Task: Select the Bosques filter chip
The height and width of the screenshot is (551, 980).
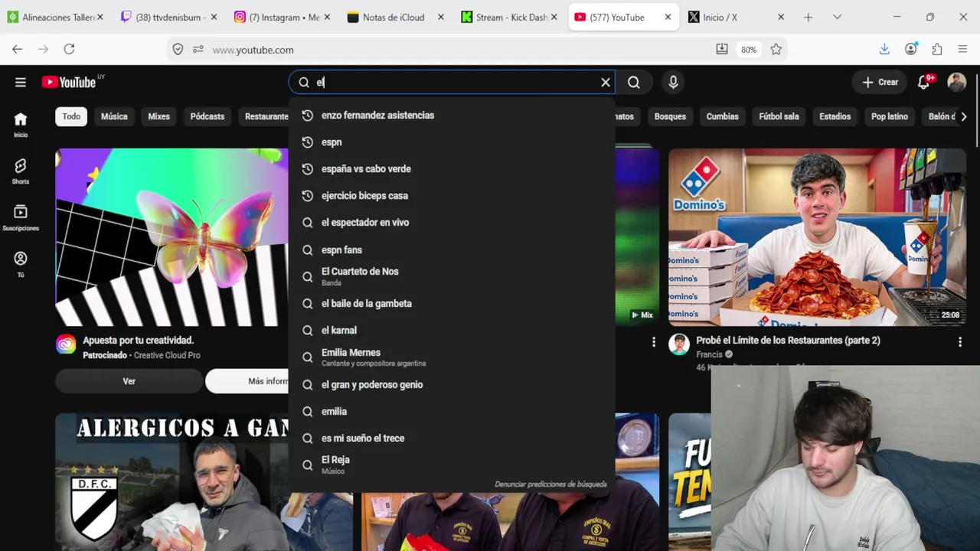Action: (x=670, y=116)
